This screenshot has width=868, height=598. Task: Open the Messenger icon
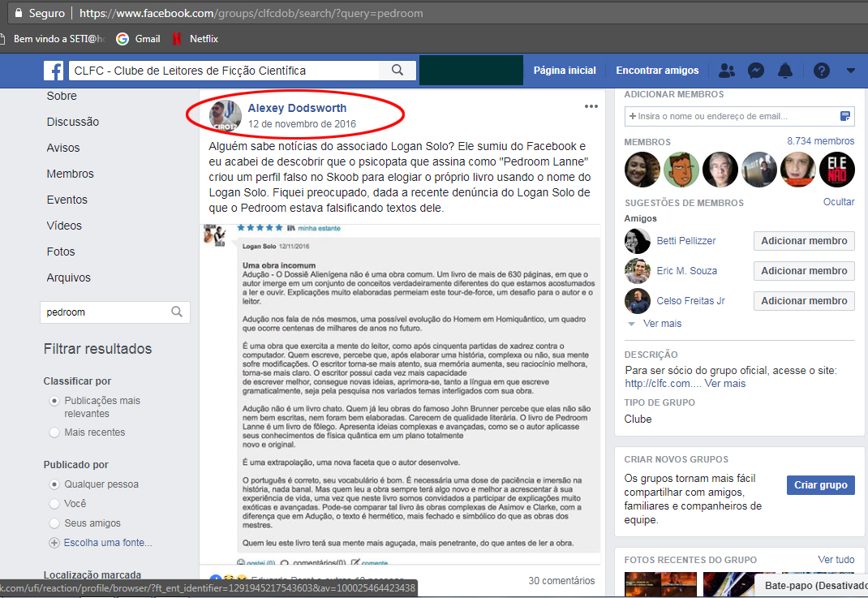point(755,71)
